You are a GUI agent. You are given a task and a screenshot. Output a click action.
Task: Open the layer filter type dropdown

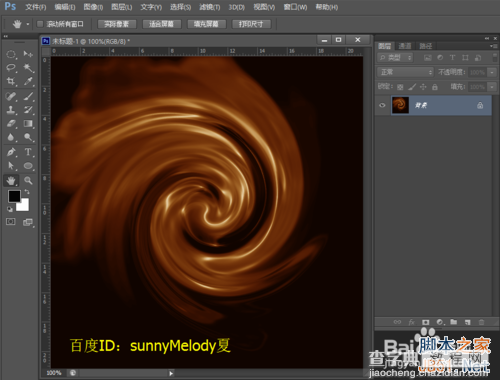click(395, 58)
